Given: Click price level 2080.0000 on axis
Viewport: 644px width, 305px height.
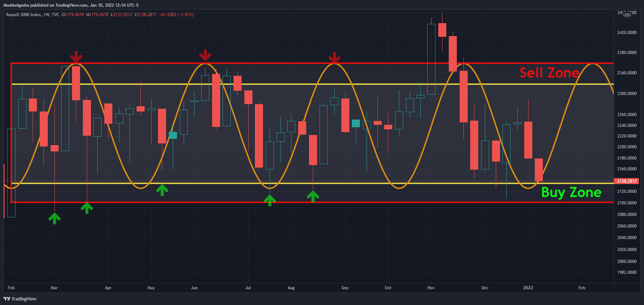Looking at the screenshot, I should (627, 215).
